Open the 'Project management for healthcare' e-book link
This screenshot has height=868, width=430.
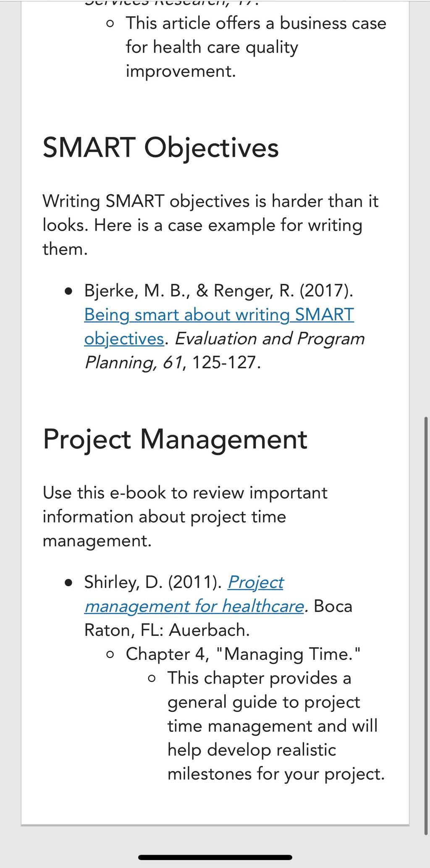pos(194,594)
